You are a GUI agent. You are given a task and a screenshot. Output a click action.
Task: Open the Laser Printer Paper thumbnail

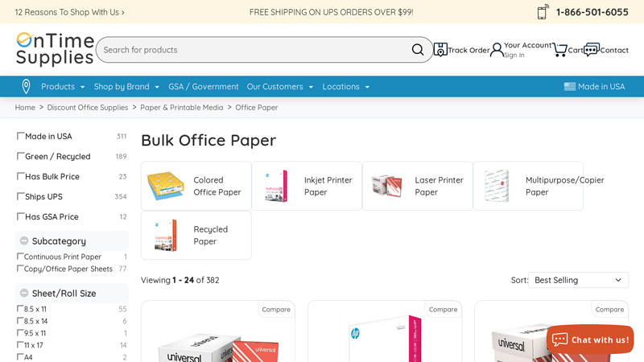[386, 186]
